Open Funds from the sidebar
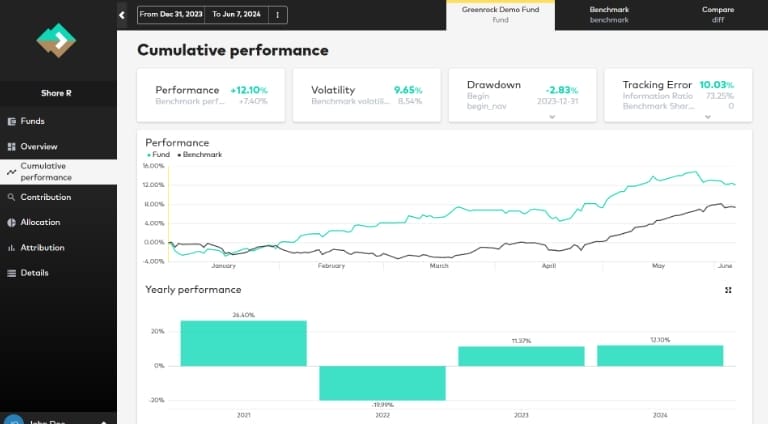768x424 pixels. [32, 121]
